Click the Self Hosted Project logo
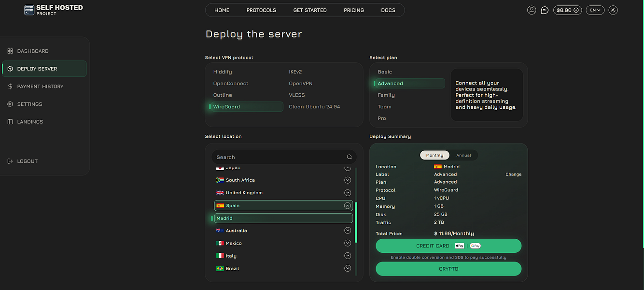This screenshot has width=644, height=290. click(54, 10)
